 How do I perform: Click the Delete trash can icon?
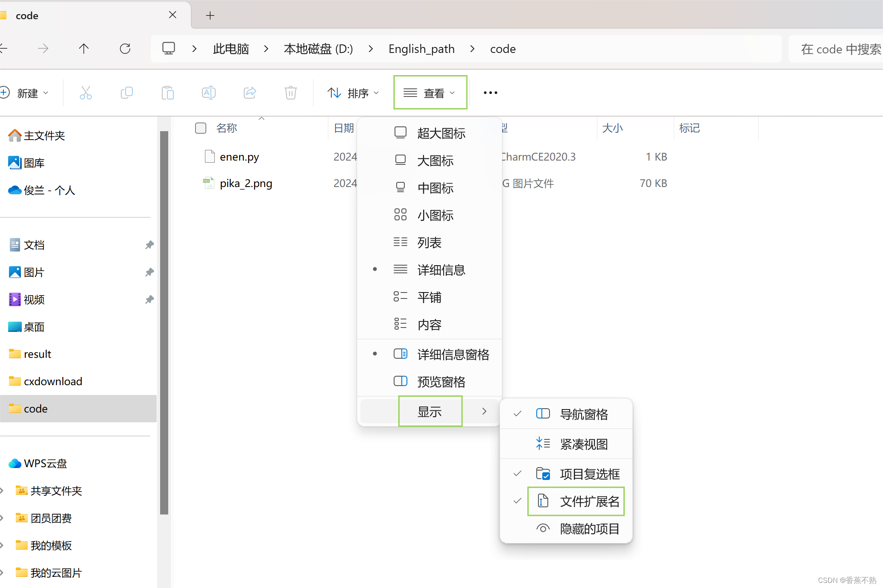[290, 93]
